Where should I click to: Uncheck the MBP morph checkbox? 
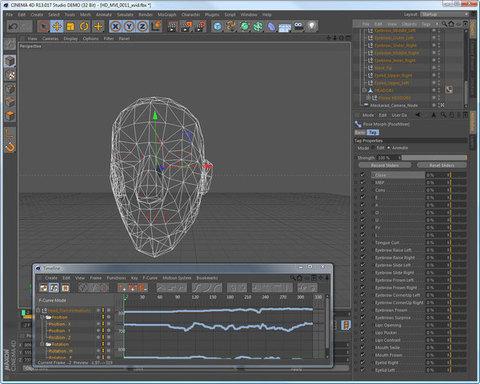point(363,182)
